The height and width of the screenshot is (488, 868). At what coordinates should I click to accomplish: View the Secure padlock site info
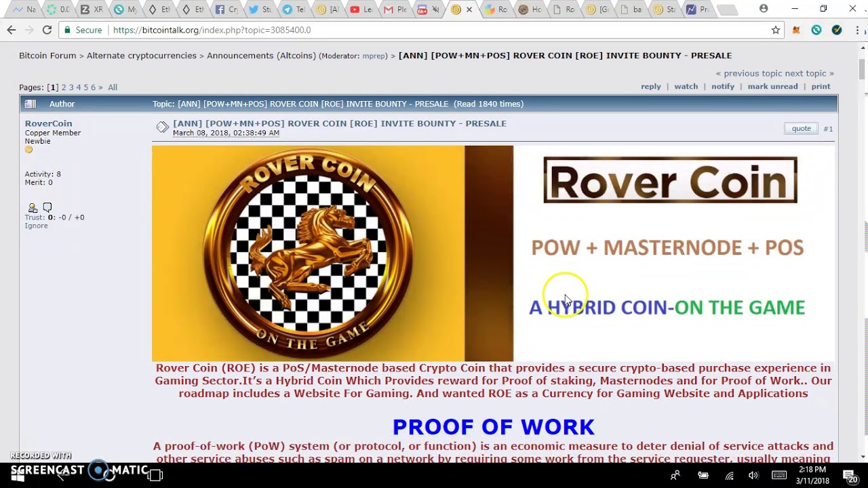point(82,30)
